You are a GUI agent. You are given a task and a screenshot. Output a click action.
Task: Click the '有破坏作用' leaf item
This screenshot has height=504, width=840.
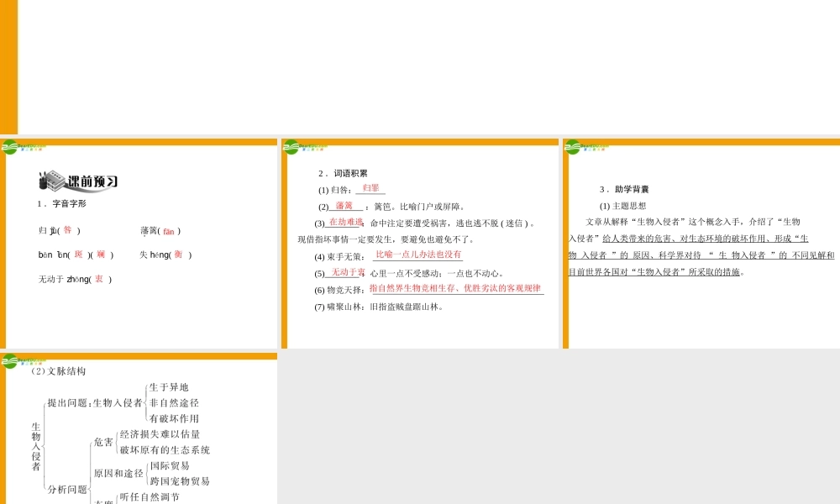[174, 419]
